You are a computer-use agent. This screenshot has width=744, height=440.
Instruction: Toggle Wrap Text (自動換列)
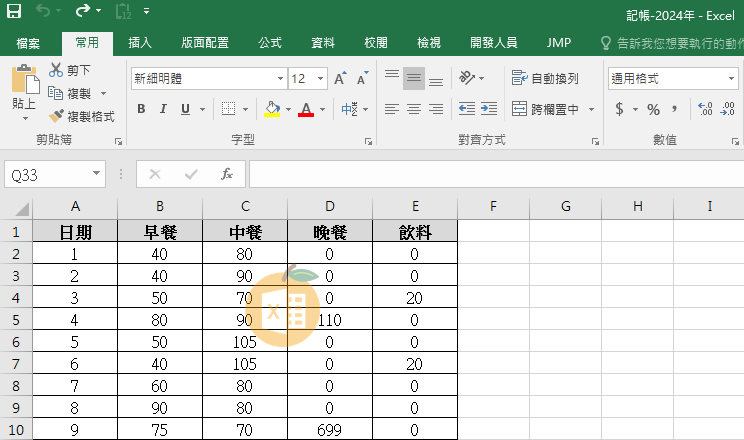[x=545, y=78]
